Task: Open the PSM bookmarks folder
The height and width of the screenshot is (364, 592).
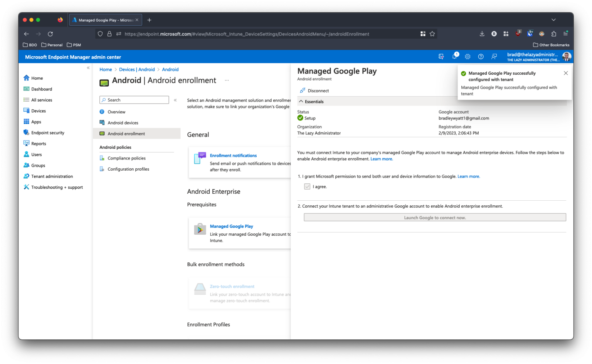Action: click(x=74, y=45)
